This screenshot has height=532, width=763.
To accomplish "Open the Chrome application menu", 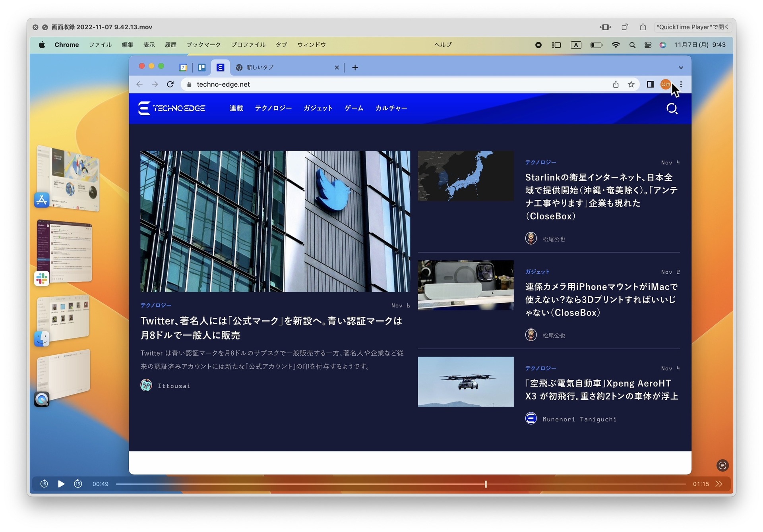I will [x=66, y=45].
